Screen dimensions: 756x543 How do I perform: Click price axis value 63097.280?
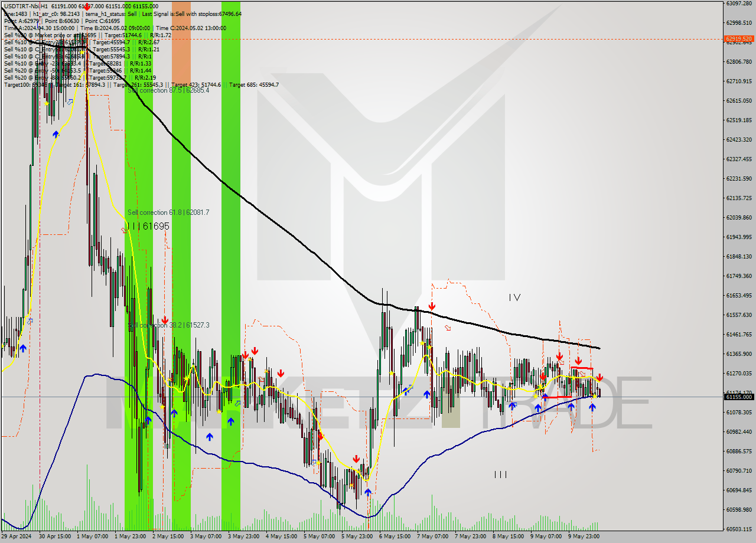pos(739,4)
